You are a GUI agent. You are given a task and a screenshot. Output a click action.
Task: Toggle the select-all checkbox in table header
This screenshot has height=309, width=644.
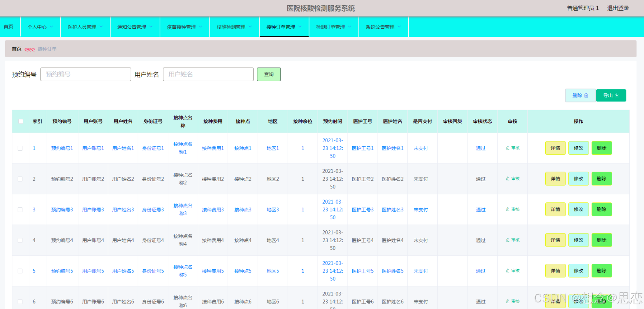click(x=21, y=121)
